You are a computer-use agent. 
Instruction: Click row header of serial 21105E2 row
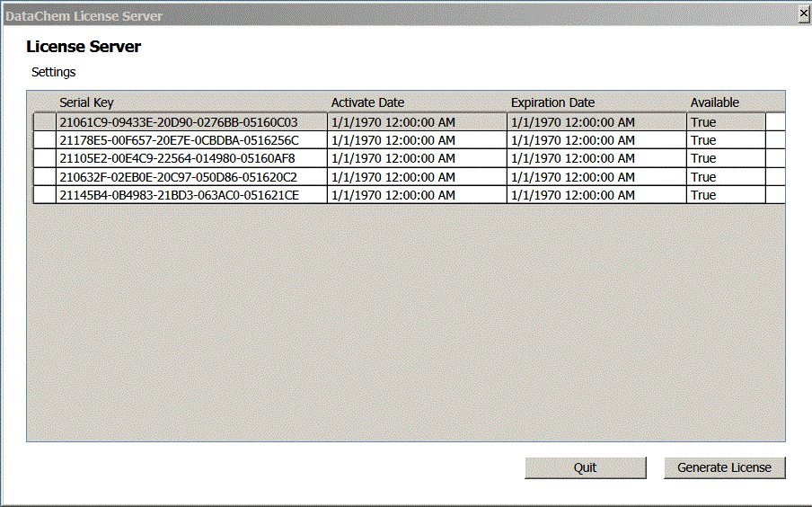coord(45,158)
